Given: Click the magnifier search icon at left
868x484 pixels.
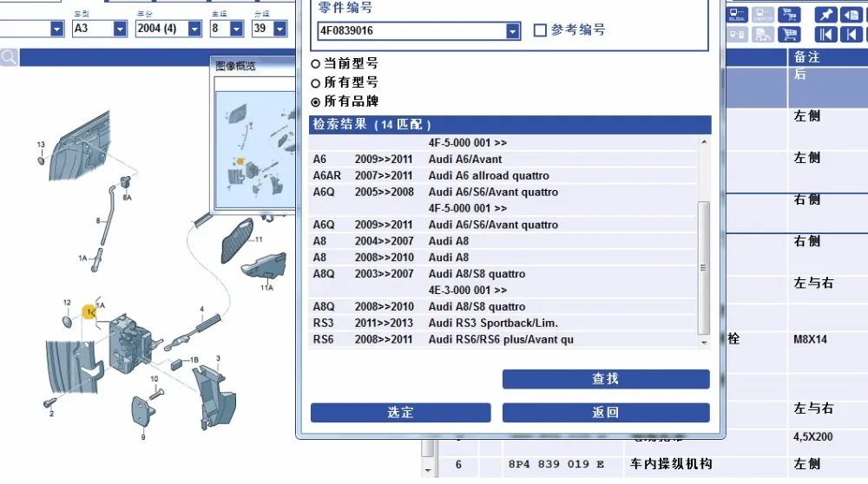Looking at the screenshot, I should point(9,57).
